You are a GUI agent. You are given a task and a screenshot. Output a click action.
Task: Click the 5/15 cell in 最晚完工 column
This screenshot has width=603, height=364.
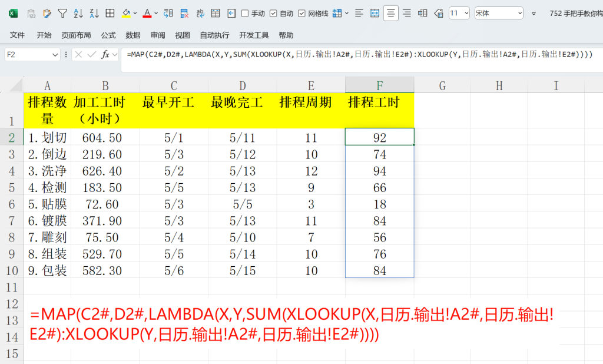242,270
